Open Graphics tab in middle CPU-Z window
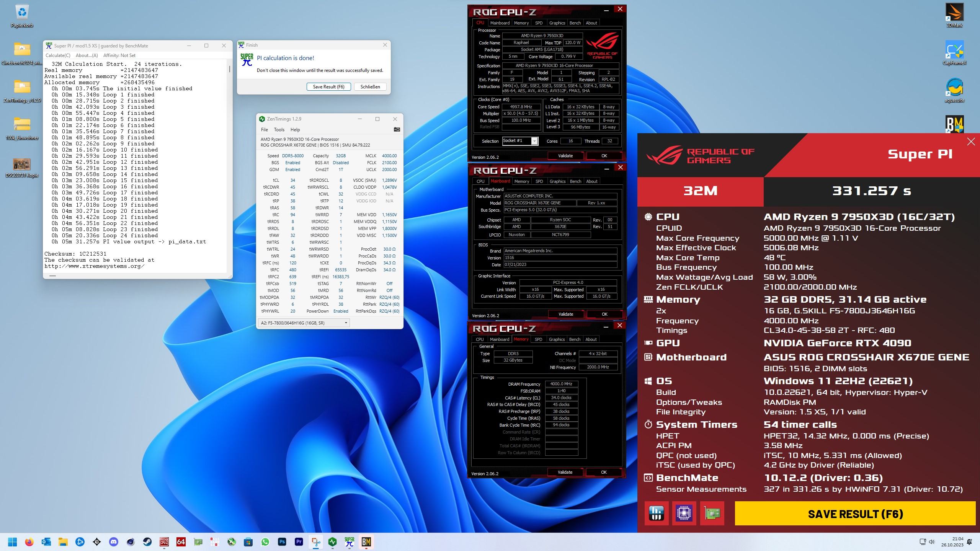The width and height of the screenshot is (980, 551). [x=557, y=181]
